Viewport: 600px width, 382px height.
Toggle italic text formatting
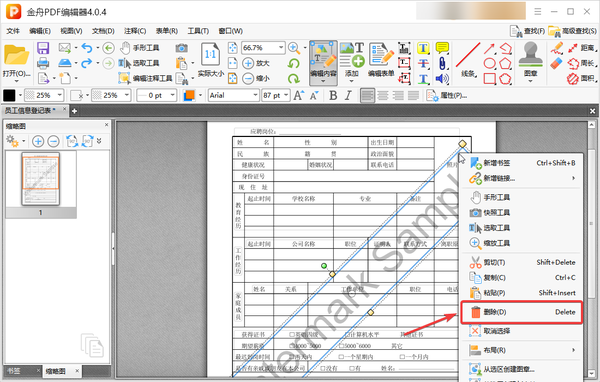pos(348,95)
